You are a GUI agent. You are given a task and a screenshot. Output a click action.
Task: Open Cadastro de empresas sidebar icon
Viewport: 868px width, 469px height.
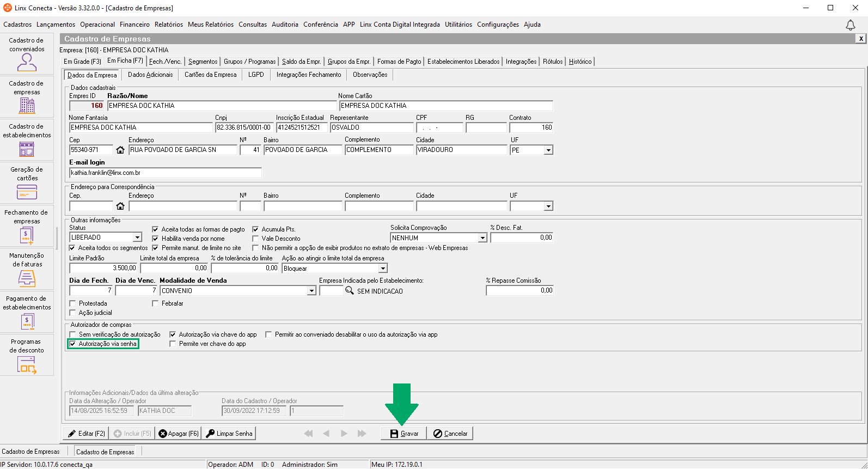click(x=27, y=105)
